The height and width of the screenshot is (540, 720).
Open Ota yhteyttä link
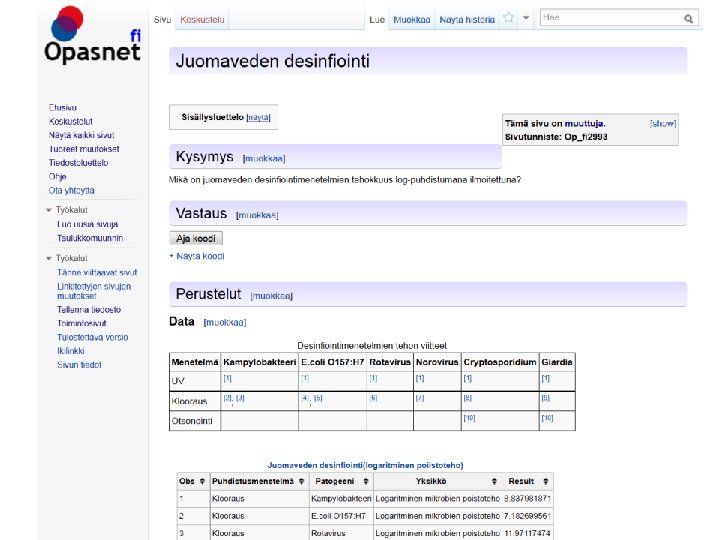[x=72, y=190]
